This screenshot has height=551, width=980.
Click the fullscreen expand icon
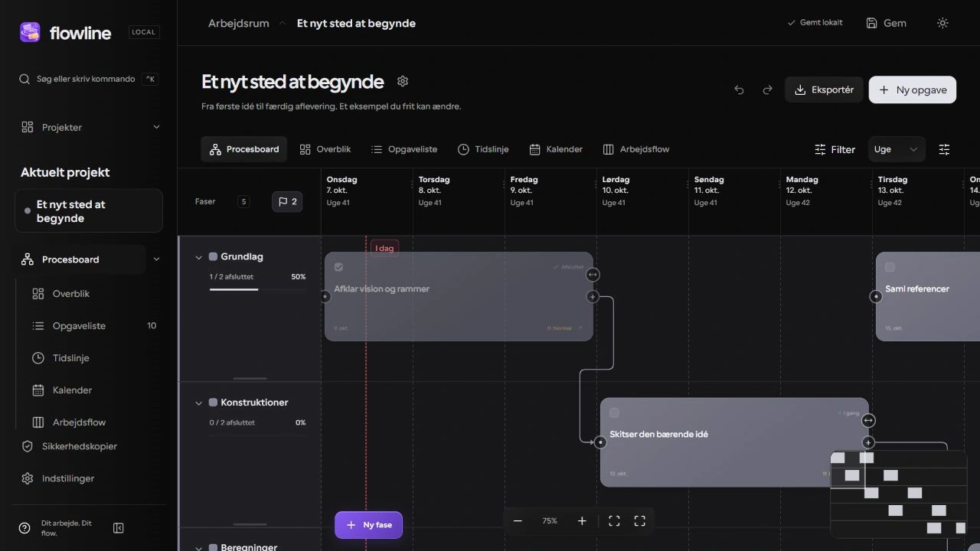pos(640,521)
